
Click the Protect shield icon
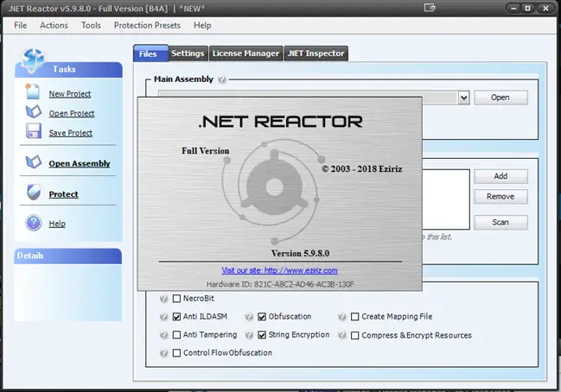coord(33,193)
